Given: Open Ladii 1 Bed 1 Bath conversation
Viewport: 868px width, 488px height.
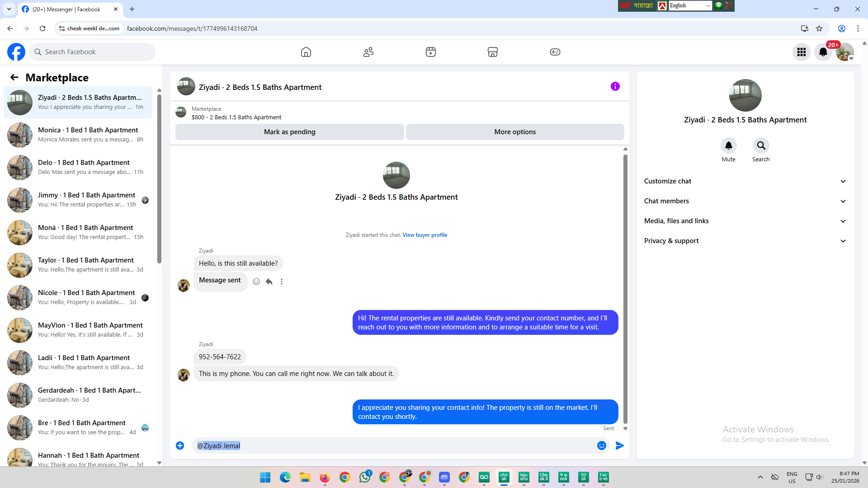Looking at the screenshot, I should point(78,363).
